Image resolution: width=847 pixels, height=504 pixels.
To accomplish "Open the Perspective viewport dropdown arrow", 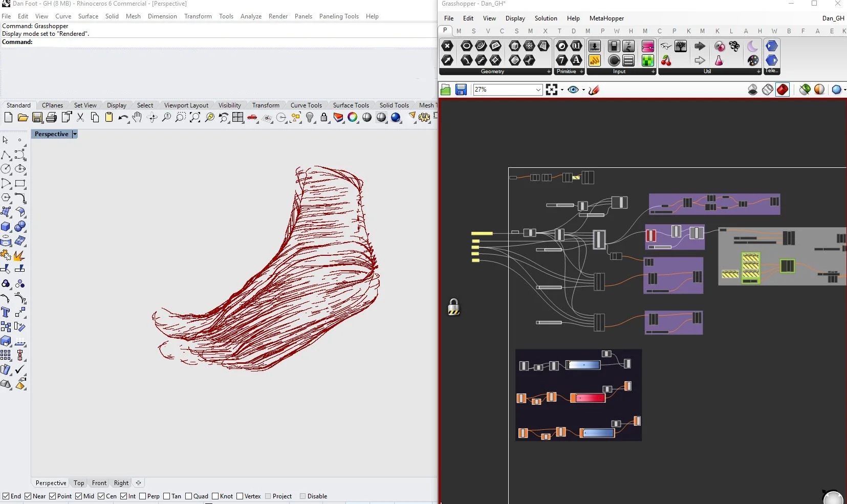I will (75, 134).
